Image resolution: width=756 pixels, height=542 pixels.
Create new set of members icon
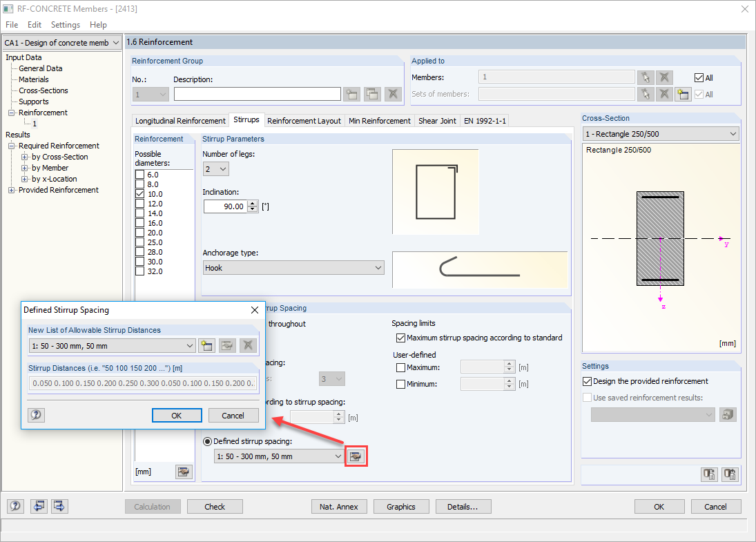tap(683, 94)
